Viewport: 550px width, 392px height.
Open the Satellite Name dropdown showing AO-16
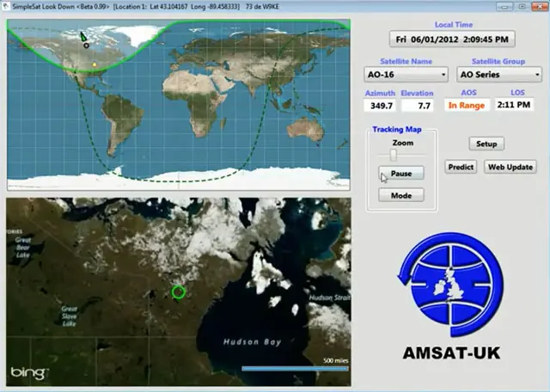(x=406, y=75)
